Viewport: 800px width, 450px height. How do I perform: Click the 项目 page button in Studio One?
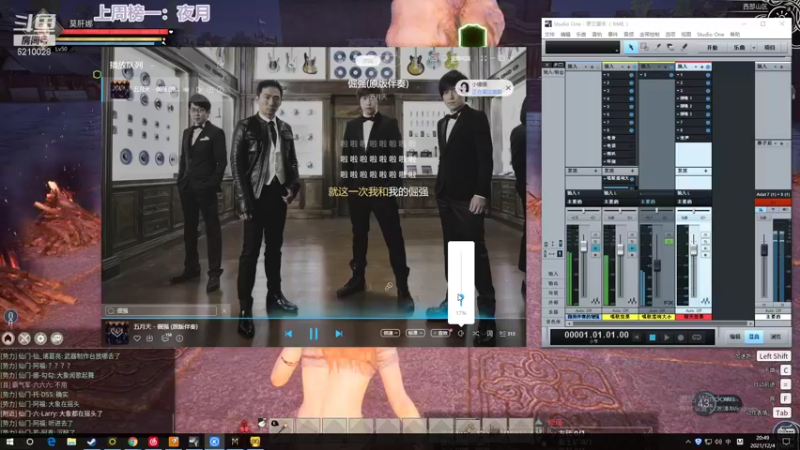770,47
